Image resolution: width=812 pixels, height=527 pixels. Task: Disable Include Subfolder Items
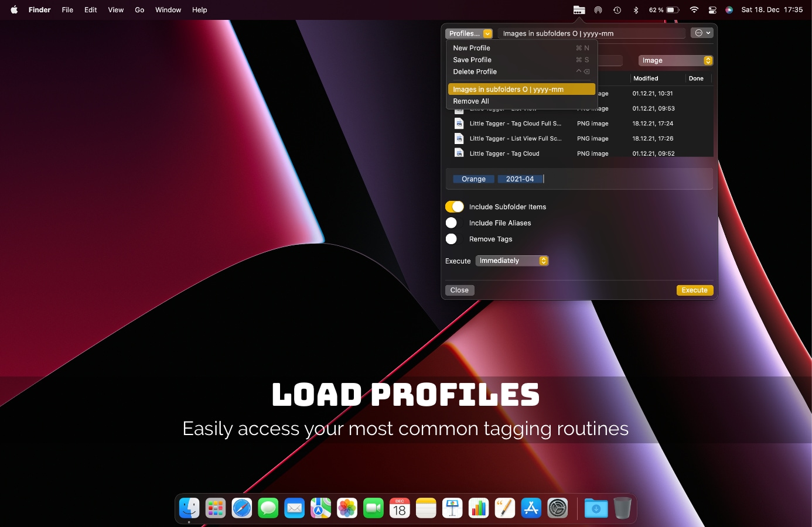[x=454, y=206]
